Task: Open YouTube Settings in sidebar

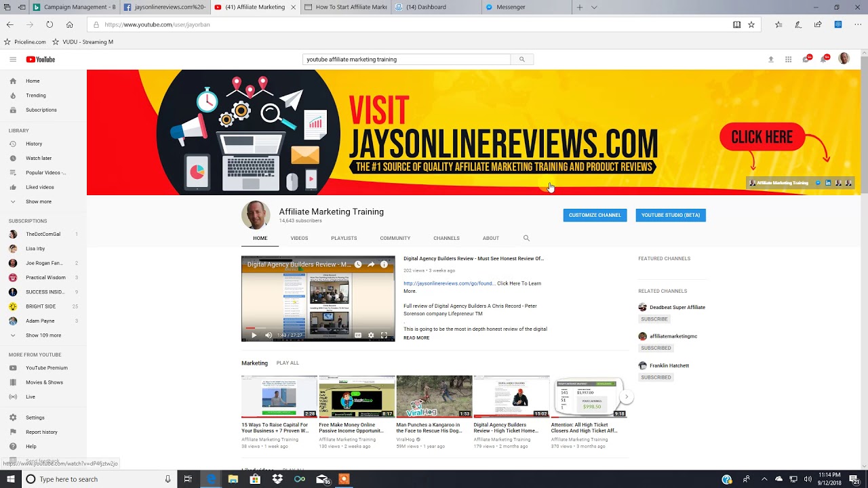Action: [x=43, y=418]
